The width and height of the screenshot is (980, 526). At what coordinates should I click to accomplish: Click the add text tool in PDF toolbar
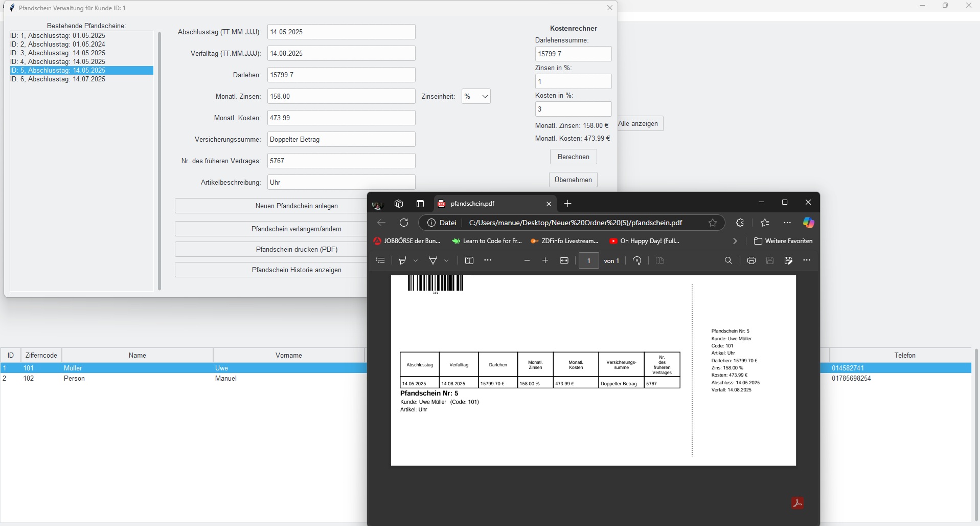click(469, 260)
